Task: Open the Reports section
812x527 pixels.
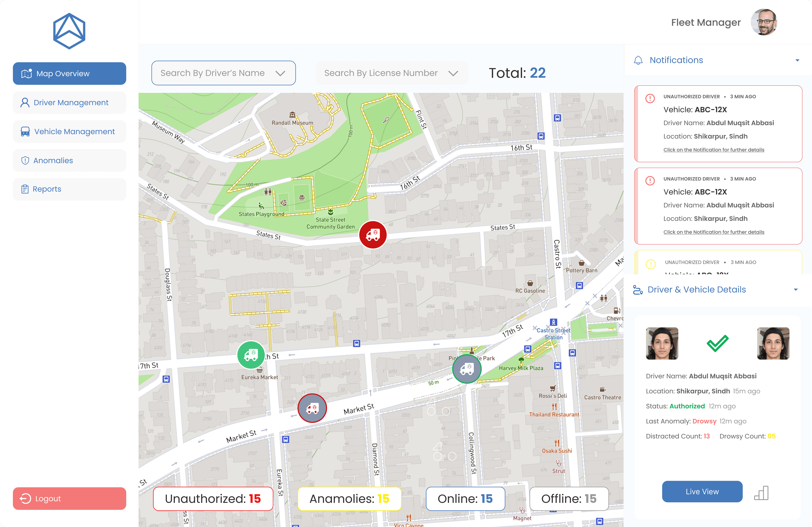Action: pyautogui.click(x=70, y=189)
